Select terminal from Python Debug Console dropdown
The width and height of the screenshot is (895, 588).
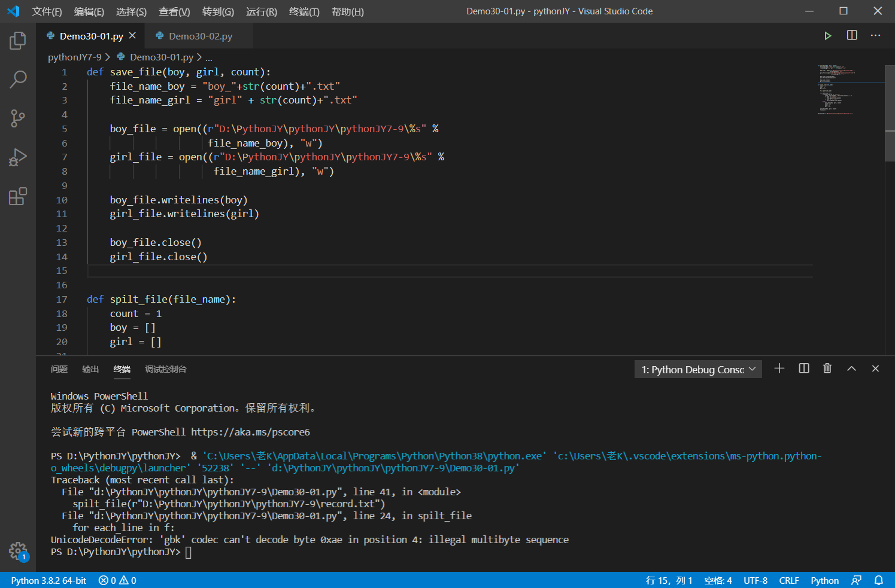[698, 370]
